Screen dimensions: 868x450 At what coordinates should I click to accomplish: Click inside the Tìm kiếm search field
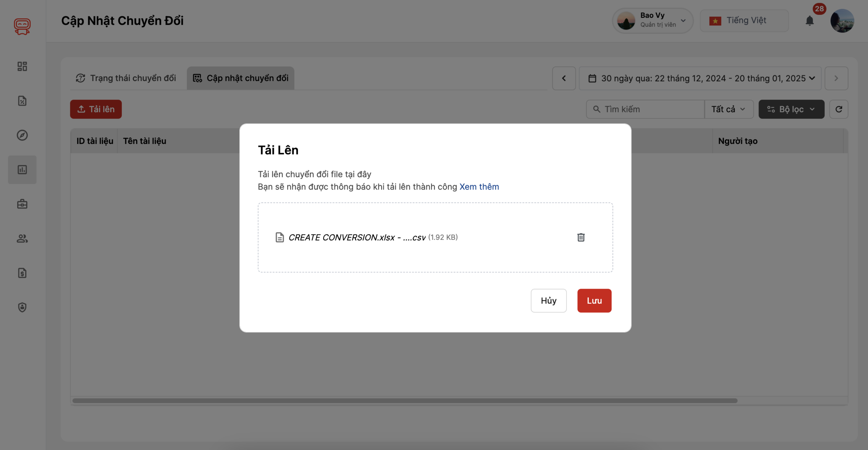[644, 109]
